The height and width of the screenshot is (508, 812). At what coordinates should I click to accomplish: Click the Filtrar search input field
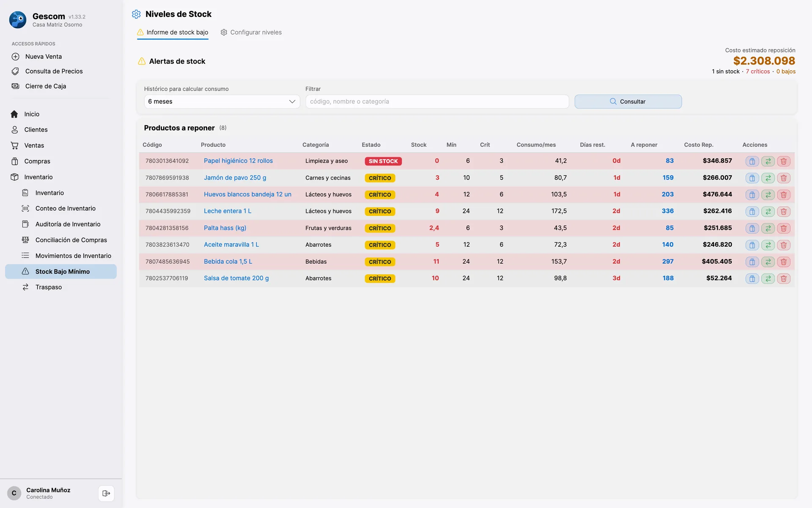(x=437, y=102)
